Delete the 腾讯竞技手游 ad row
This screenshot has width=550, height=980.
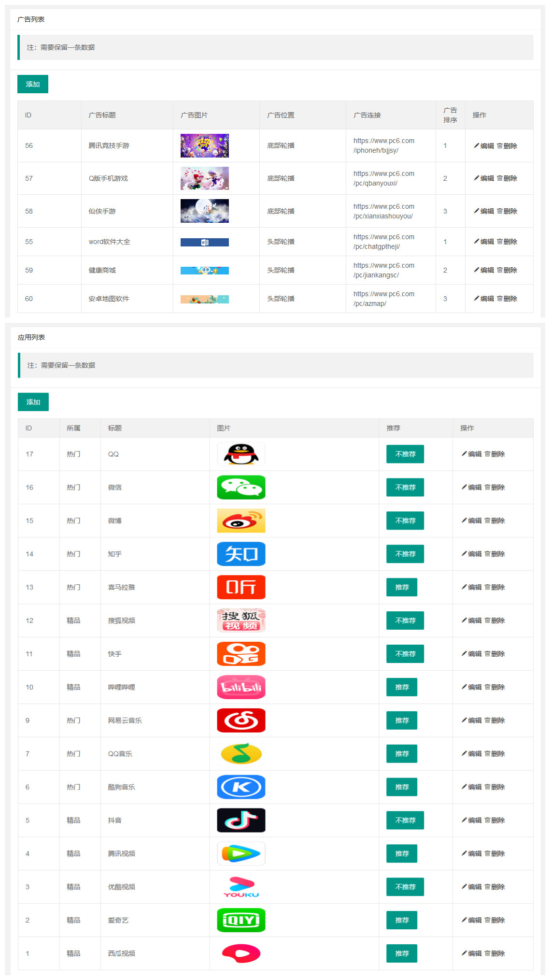coord(507,146)
